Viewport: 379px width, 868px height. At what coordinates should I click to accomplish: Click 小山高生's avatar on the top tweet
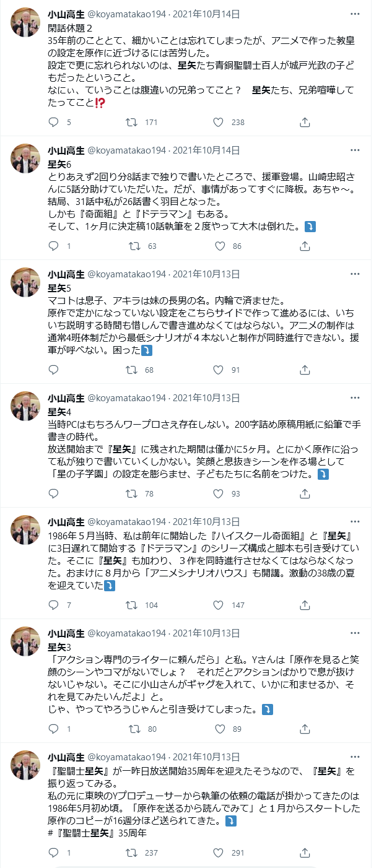pos(25,24)
